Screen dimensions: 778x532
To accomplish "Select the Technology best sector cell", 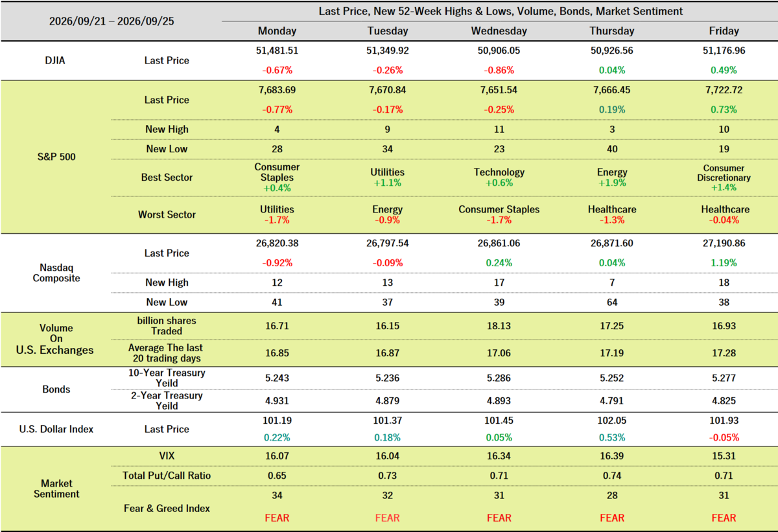I will 499,177.
